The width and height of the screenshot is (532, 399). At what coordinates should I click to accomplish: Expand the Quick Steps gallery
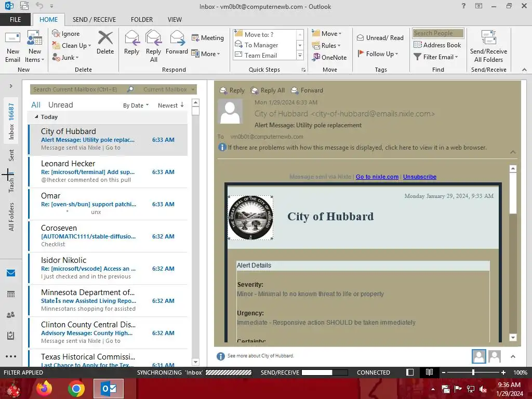click(300, 55)
